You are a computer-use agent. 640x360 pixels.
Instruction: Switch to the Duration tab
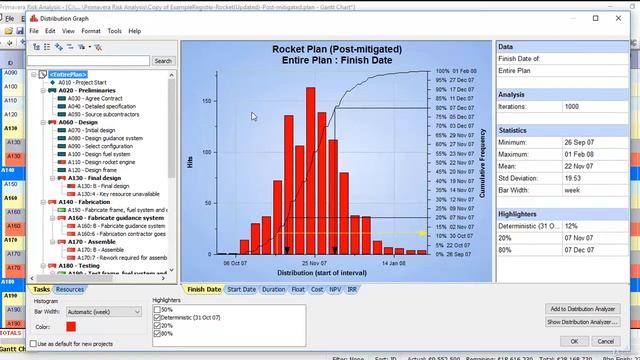tap(273, 289)
